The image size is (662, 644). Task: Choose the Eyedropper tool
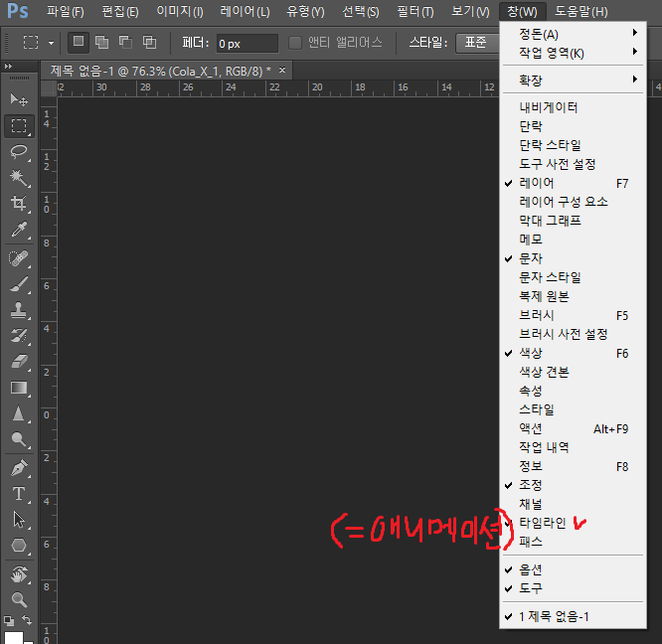click(19, 231)
